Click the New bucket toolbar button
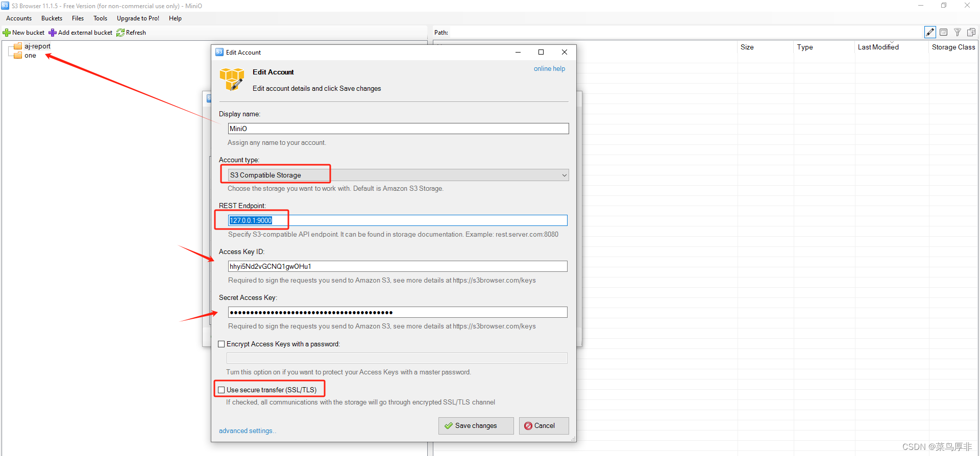This screenshot has width=980, height=456. [x=24, y=33]
